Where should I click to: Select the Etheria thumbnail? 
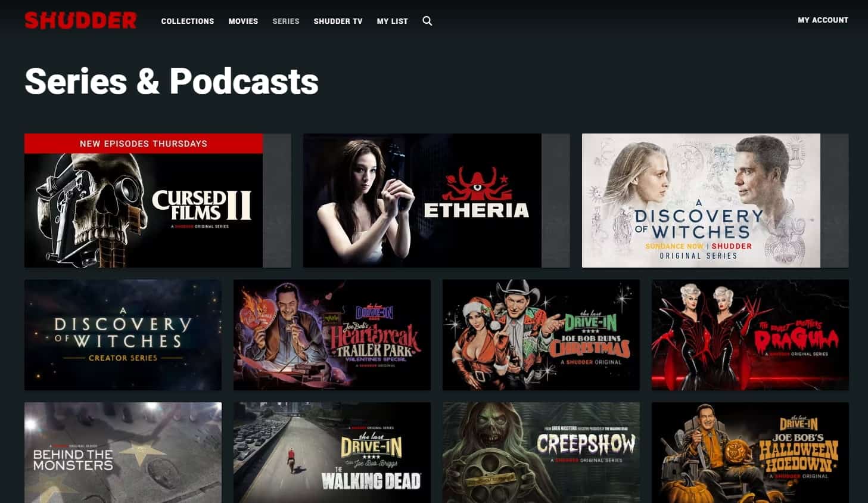click(x=422, y=200)
